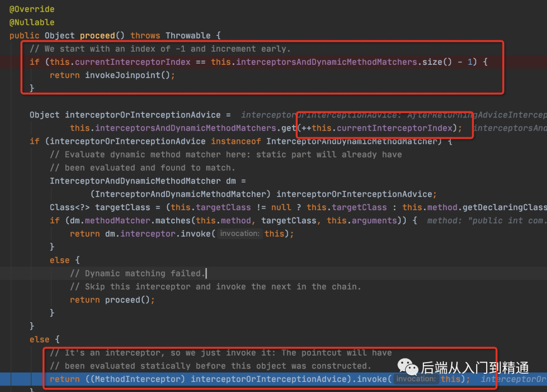The image size is (547, 392).
Task: Click the this.arguments parameter
Action: click(x=362, y=221)
